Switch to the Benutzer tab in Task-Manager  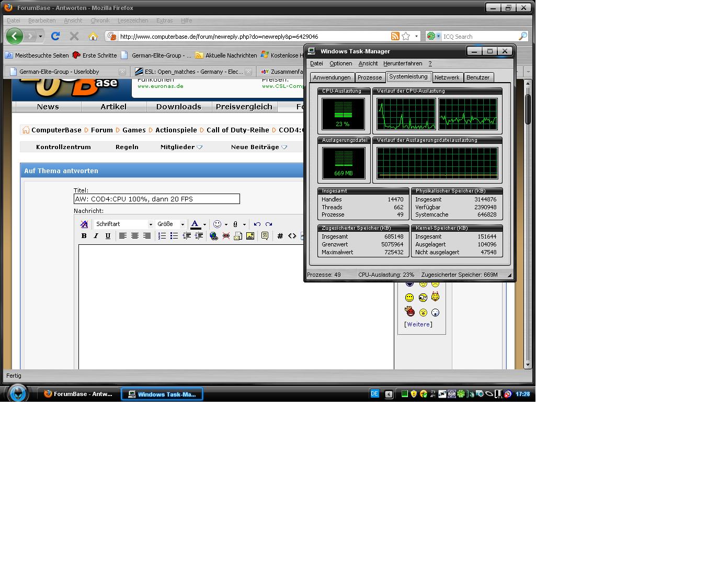pos(478,77)
